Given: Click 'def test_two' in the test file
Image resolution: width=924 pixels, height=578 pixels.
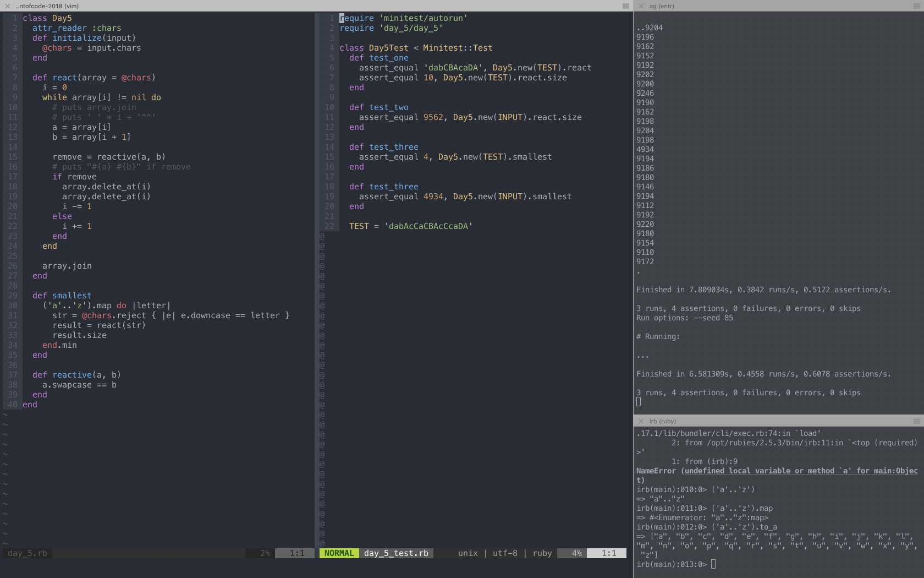Looking at the screenshot, I should click(378, 107).
